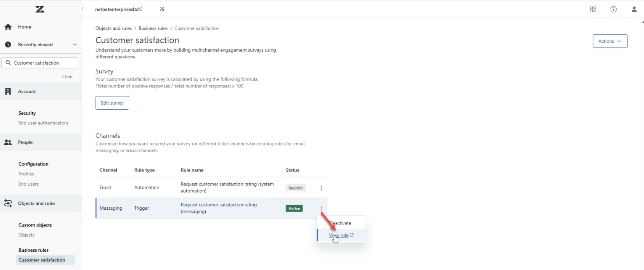This screenshot has width=644, height=270.
Task: Click the Home house icon
Action: (x=8, y=27)
